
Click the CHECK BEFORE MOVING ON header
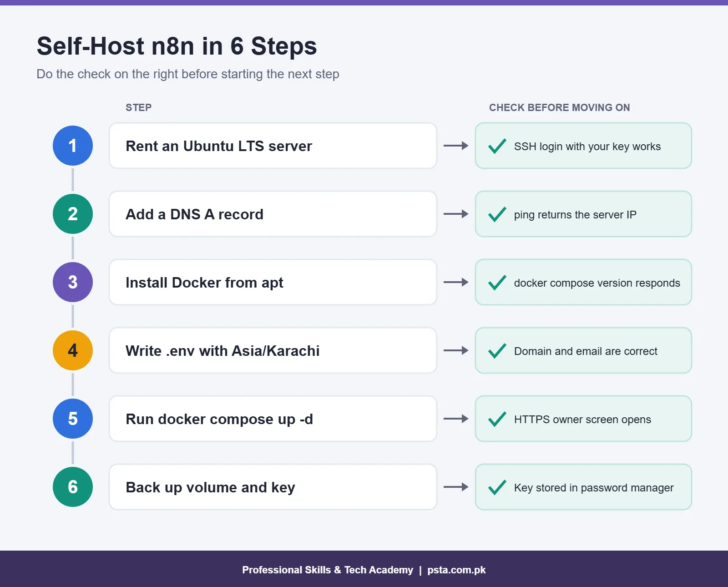(560, 107)
